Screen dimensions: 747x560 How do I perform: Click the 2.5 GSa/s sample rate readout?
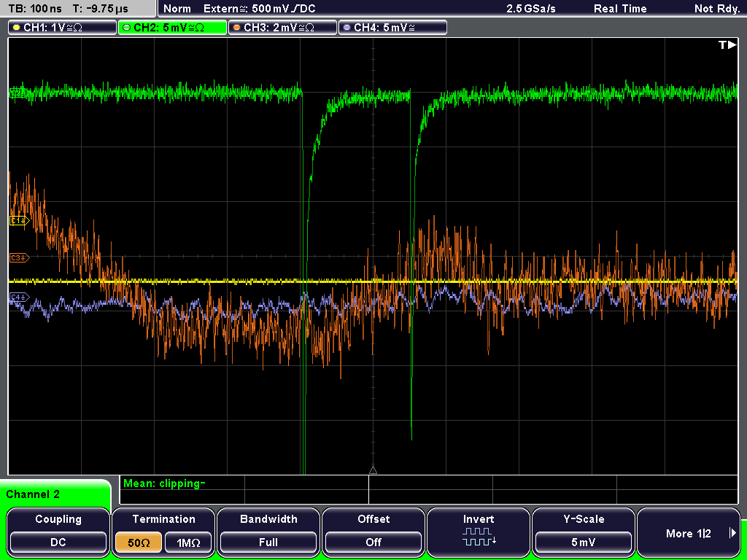tap(531, 9)
